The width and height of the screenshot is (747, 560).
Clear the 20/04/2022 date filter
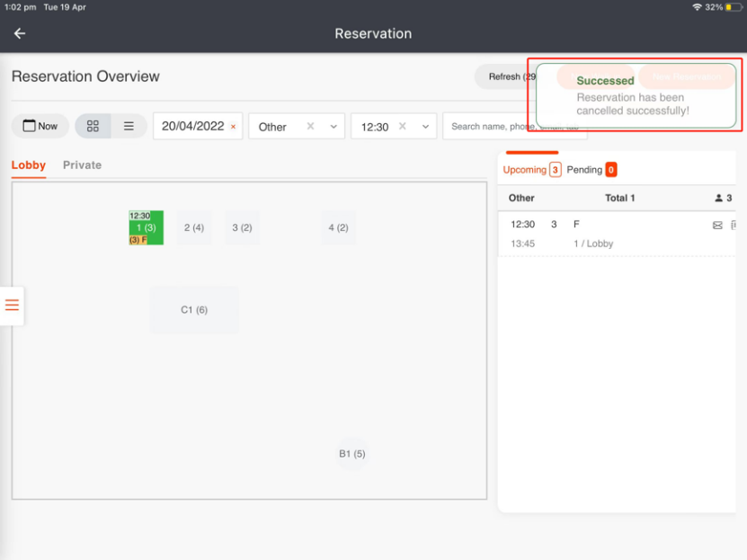tap(234, 127)
